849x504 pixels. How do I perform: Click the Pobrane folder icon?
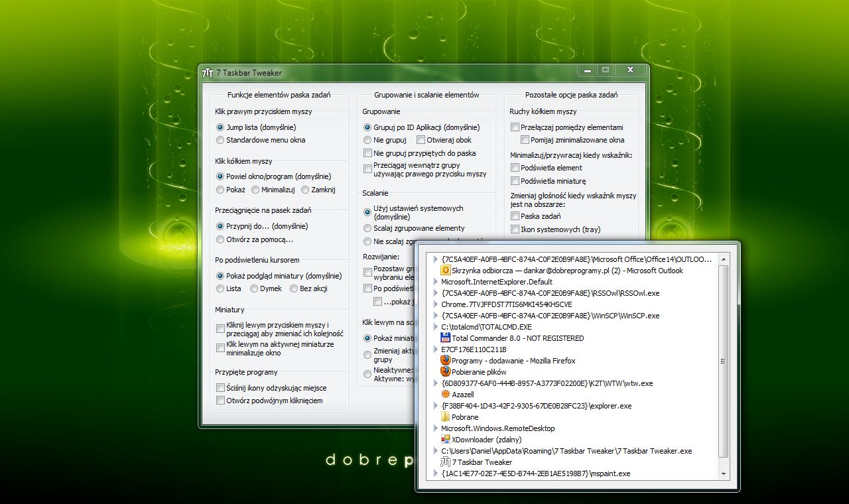pos(446,417)
